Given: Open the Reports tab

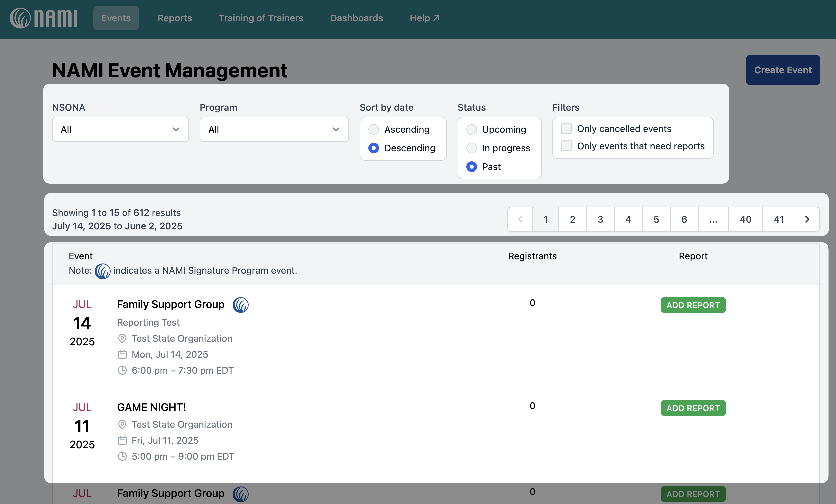Looking at the screenshot, I should (x=175, y=18).
